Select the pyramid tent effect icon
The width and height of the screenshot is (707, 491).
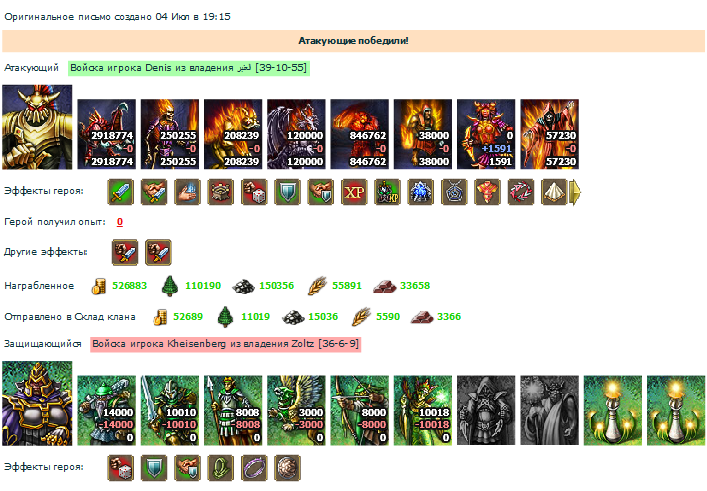click(554, 192)
